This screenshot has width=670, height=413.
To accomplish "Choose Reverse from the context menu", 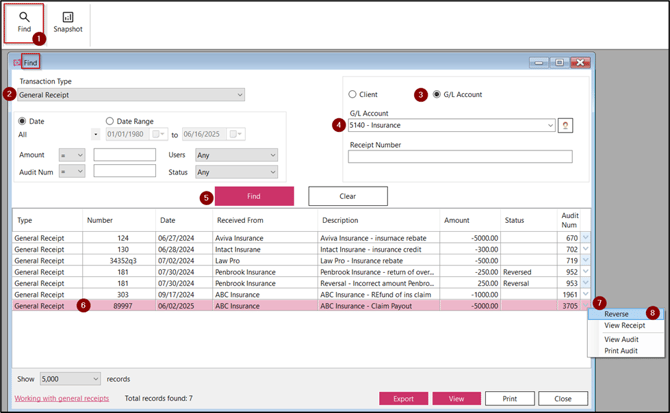I will tap(617, 314).
